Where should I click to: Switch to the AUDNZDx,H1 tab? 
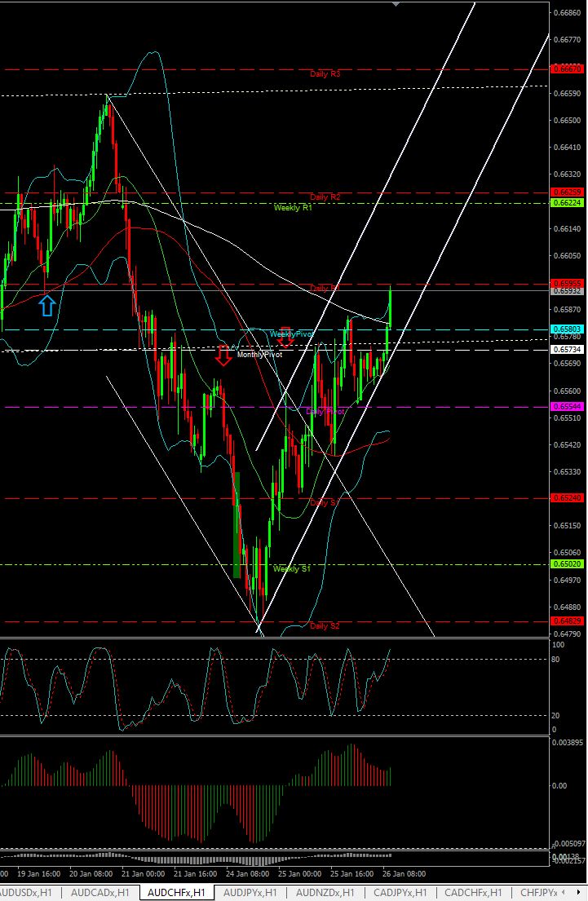[325, 892]
